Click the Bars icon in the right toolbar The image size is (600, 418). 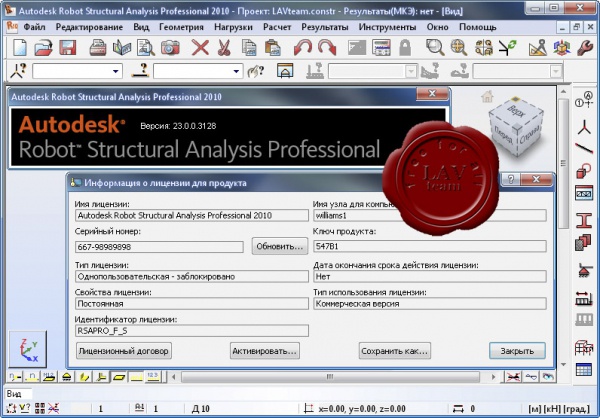tap(584, 149)
